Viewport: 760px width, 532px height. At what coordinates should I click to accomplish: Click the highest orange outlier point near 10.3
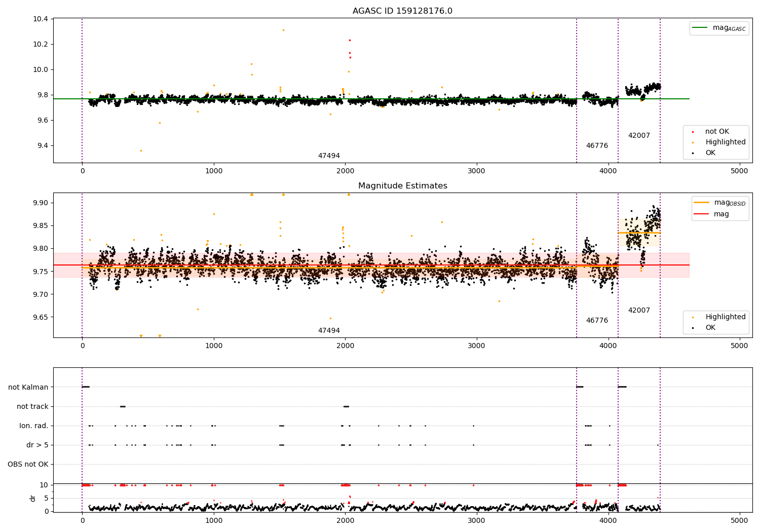283,30
